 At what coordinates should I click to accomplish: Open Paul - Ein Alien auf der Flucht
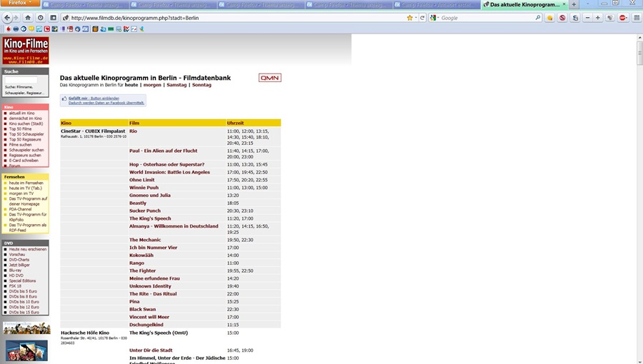[x=163, y=151]
